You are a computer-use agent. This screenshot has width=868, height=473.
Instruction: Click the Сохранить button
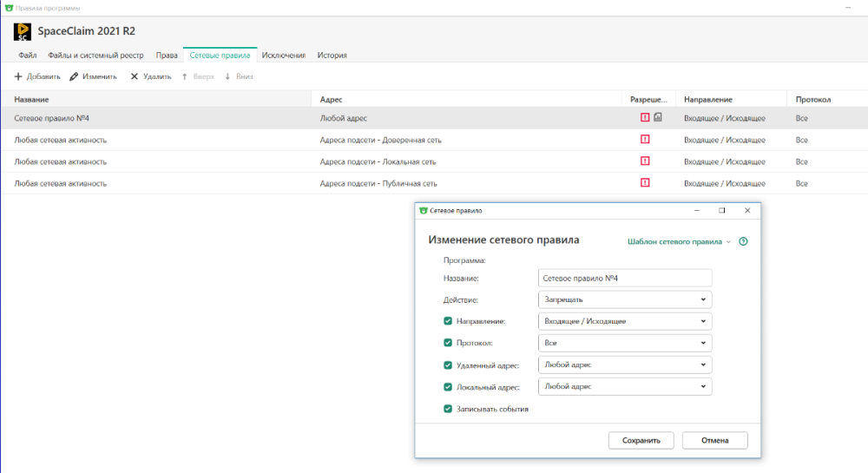[641, 440]
